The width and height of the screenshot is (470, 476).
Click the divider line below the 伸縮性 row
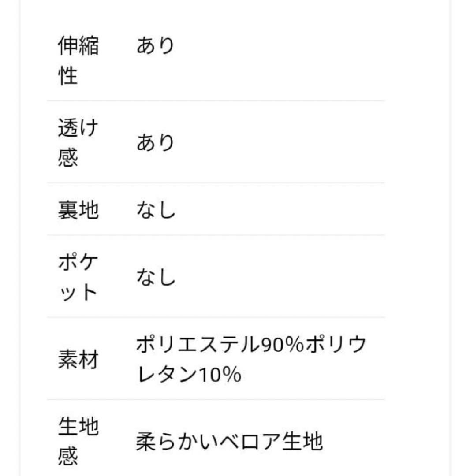tap(216, 101)
